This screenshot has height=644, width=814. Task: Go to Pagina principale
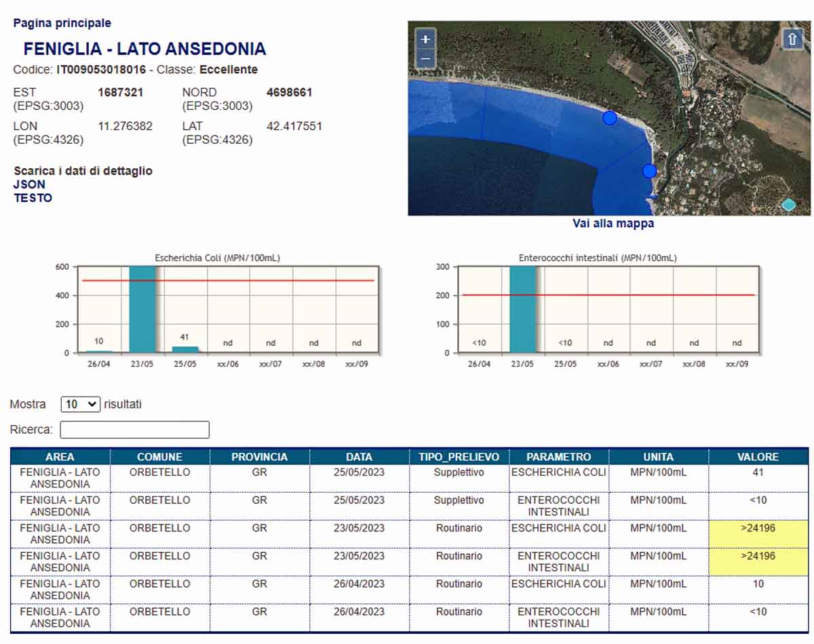62,23
